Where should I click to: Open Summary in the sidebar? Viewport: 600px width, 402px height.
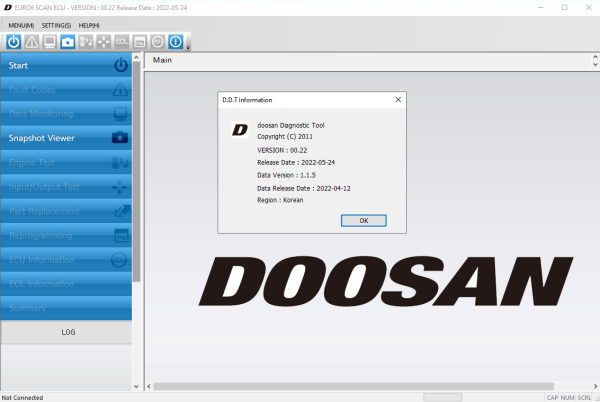66,308
